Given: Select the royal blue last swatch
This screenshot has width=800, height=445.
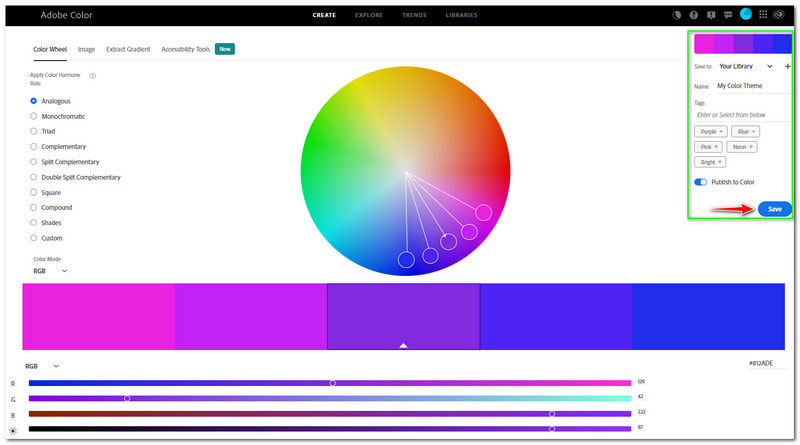Looking at the screenshot, I should [x=708, y=317].
